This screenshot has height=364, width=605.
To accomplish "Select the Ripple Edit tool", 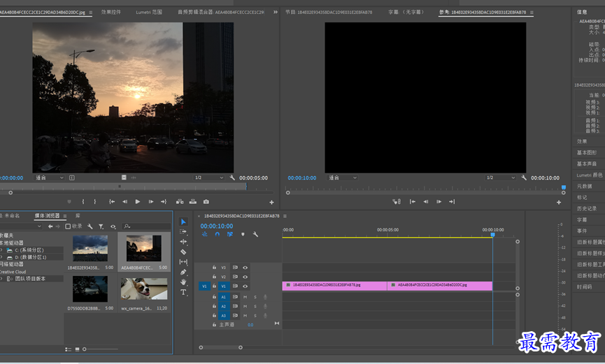I will pyautogui.click(x=183, y=242).
